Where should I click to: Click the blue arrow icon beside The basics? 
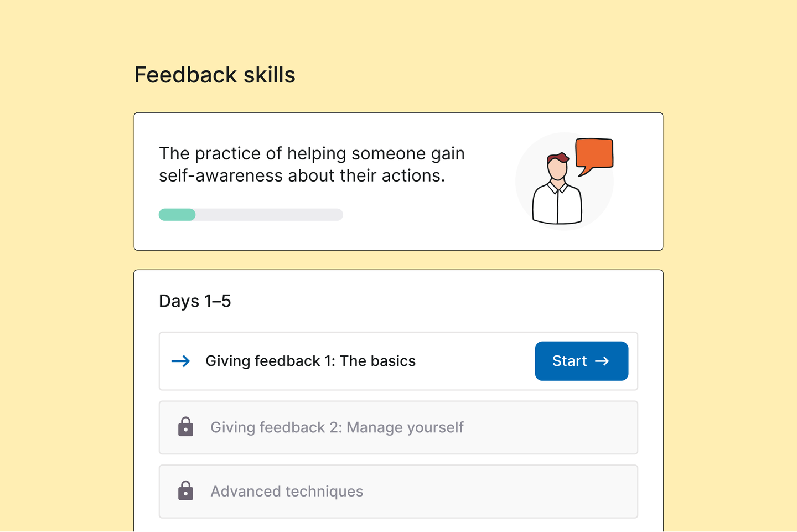pos(180,361)
